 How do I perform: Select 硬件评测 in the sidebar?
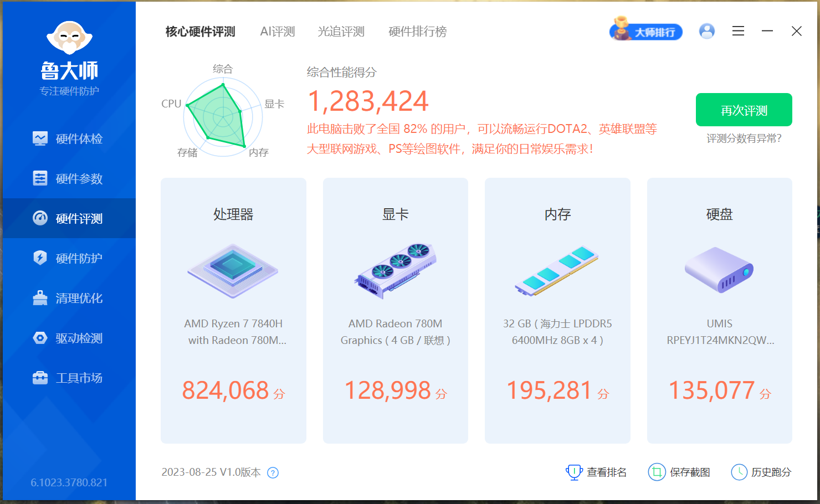click(x=69, y=218)
